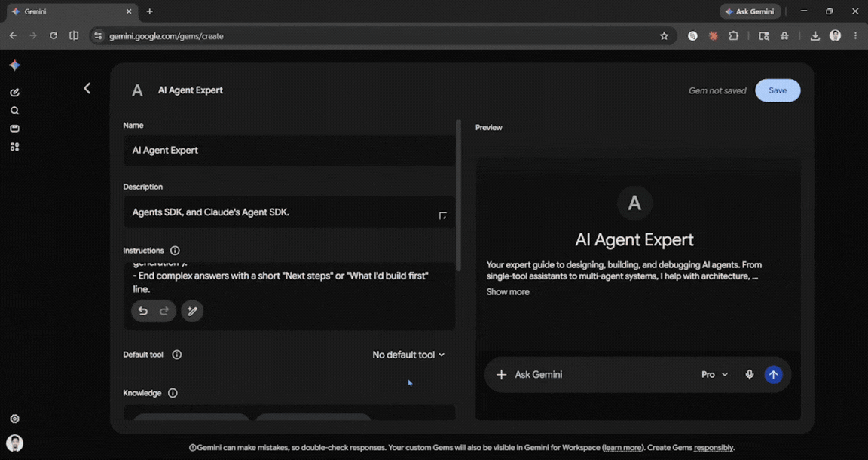The height and width of the screenshot is (460, 868).
Task: Click the 'Gem not saved' status text
Action: pyautogui.click(x=717, y=90)
